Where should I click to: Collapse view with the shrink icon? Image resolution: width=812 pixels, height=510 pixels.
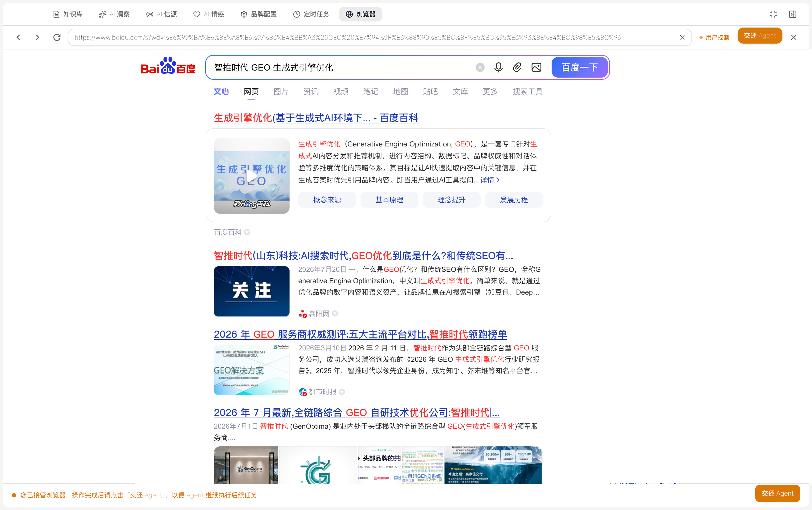point(773,14)
